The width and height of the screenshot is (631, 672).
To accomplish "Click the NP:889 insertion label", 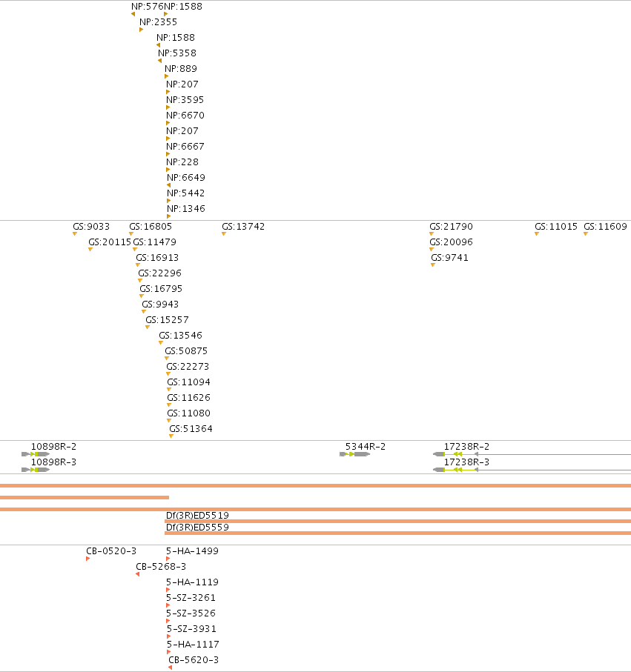I will point(181,69).
